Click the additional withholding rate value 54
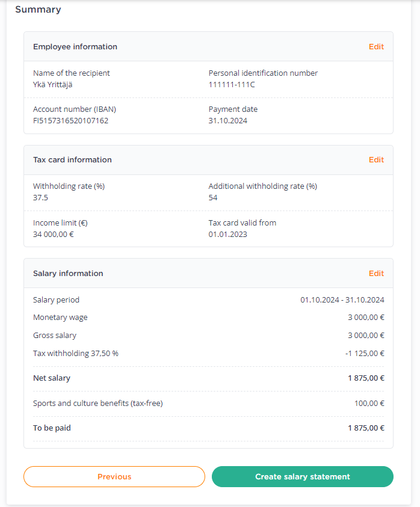 (x=213, y=197)
